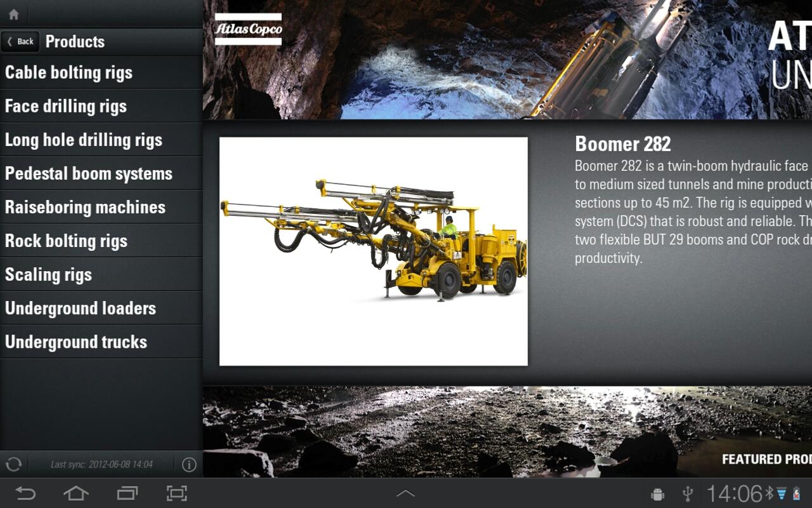Screen dimensions: 812x508
Task: Open the Boomer 282 product image
Action: pos(374,251)
